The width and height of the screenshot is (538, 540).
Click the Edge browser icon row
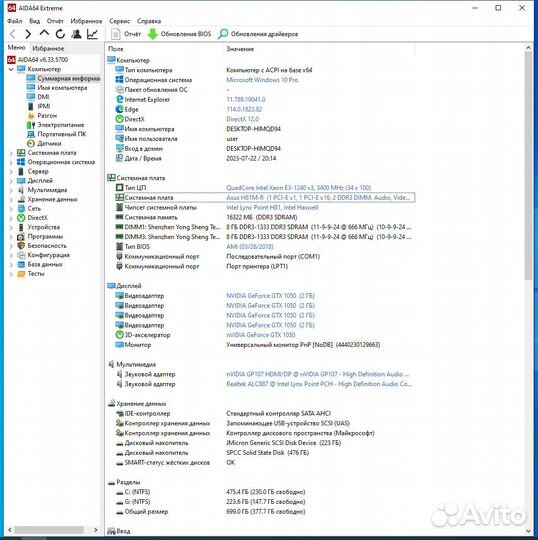pos(120,109)
